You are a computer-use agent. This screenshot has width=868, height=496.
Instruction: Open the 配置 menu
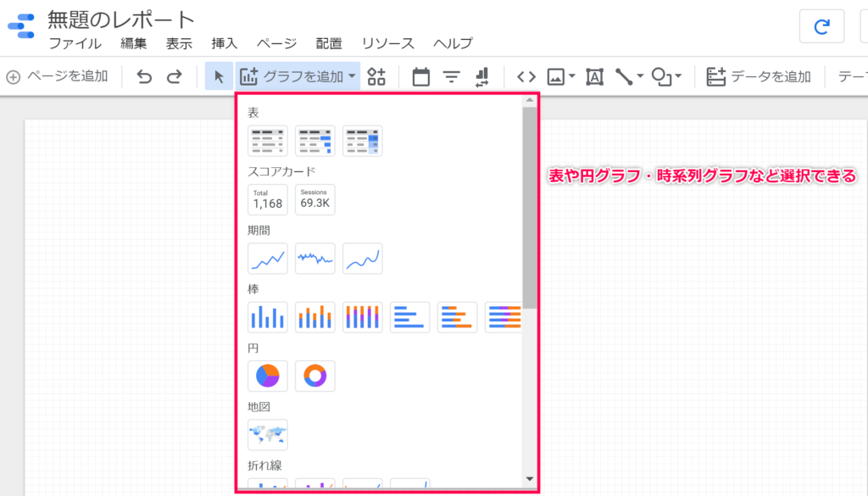tap(329, 43)
